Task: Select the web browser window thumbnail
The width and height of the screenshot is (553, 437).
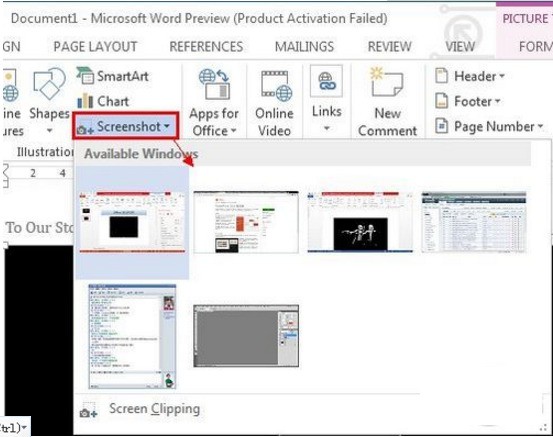Action: 246,222
